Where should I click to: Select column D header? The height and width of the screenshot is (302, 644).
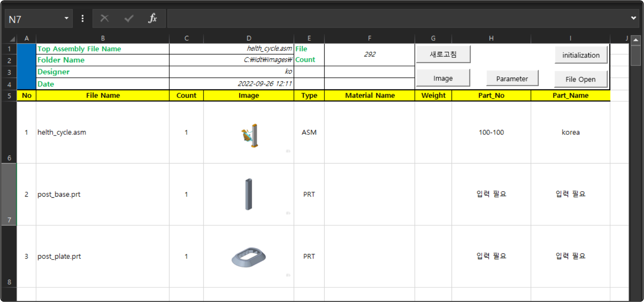coord(249,38)
